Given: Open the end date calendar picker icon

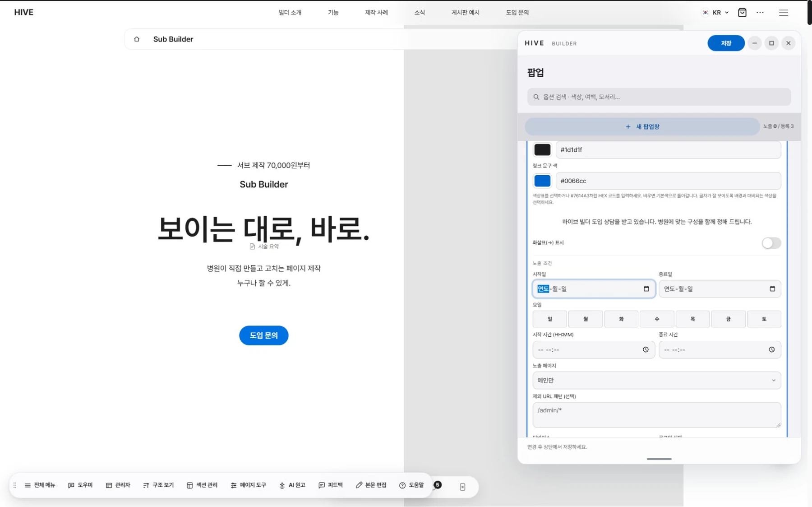Looking at the screenshot, I should (x=772, y=289).
